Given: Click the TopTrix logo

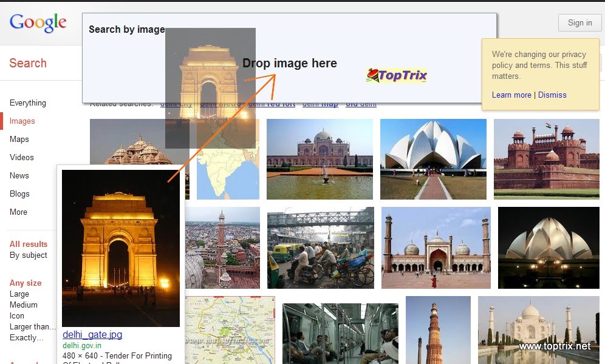Looking at the screenshot, I should coord(395,75).
